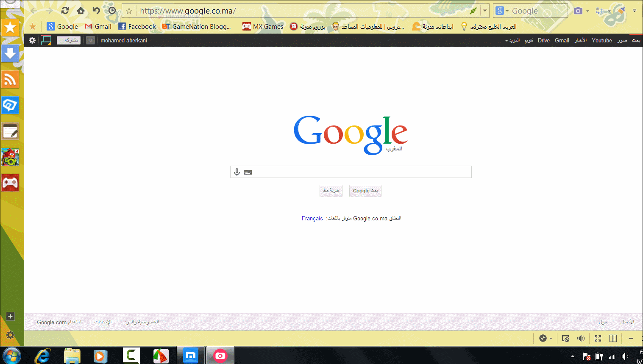Screen dimensions: 643x364
Task: Go back with the back arrow
Action: pos(34,11)
